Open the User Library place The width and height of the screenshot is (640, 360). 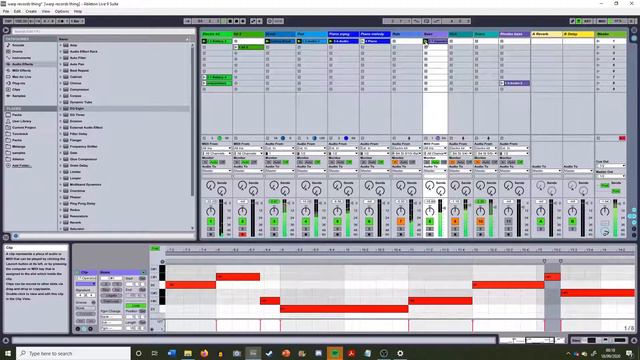point(22,121)
